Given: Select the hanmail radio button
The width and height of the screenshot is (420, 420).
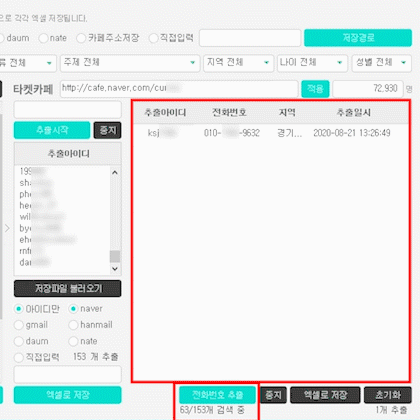Looking at the screenshot, I should pyautogui.click(x=73, y=325).
